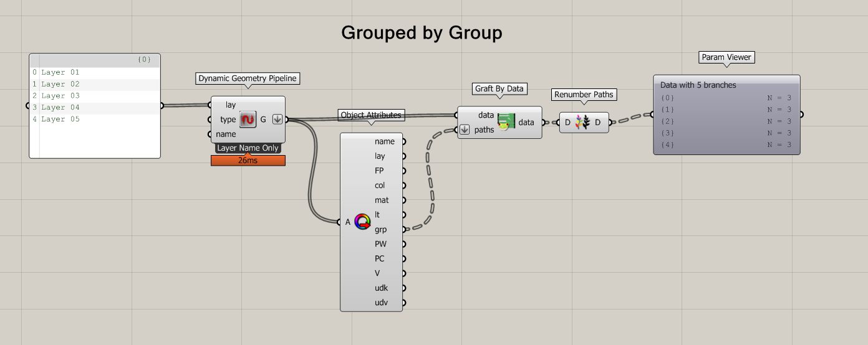Click the 'grp' output of Object Attributes

[380, 230]
